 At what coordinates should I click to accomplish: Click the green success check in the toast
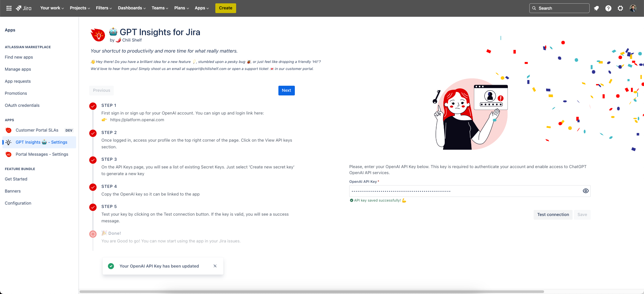click(x=111, y=266)
